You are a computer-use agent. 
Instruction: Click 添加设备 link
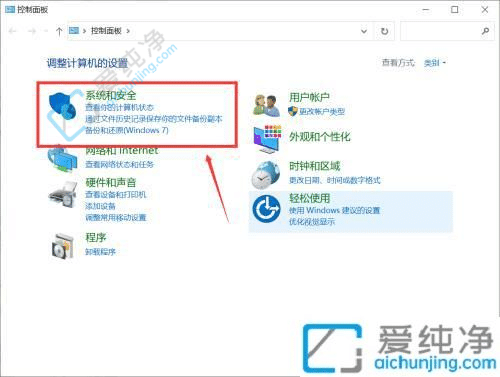click(100, 206)
